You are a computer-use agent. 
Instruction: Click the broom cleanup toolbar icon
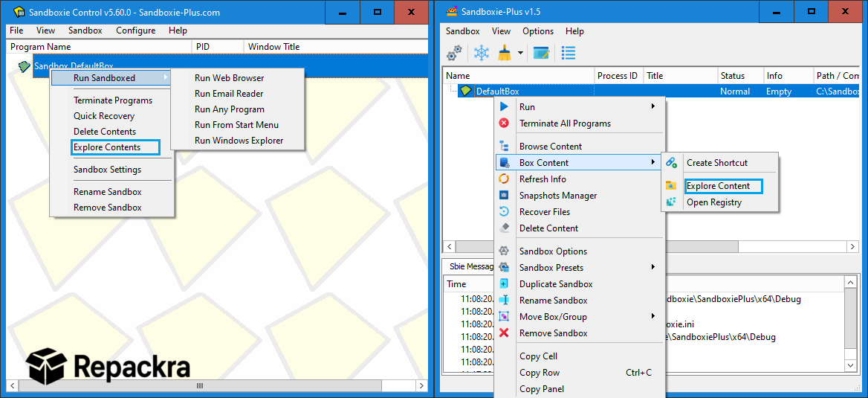tap(505, 54)
